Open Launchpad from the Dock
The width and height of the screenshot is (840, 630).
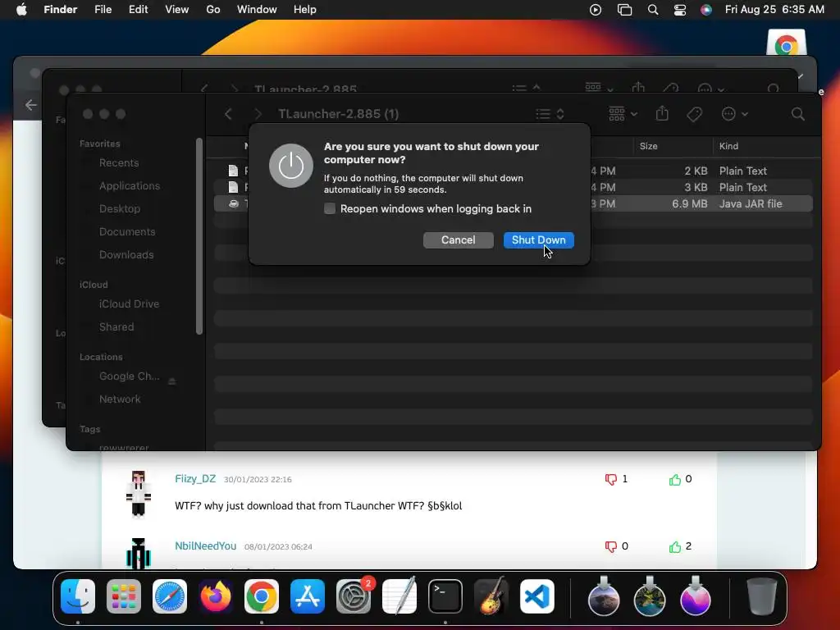tap(124, 596)
